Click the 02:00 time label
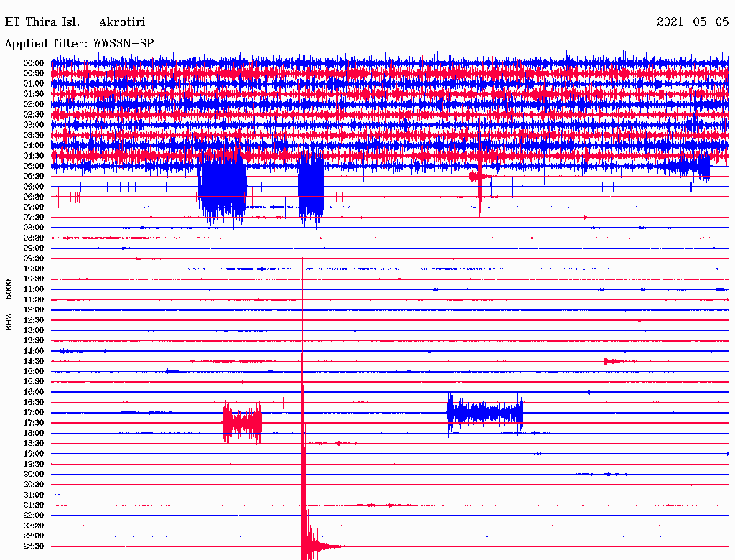The width and height of the screenshot is (735, 560). (x=34, y=104)
